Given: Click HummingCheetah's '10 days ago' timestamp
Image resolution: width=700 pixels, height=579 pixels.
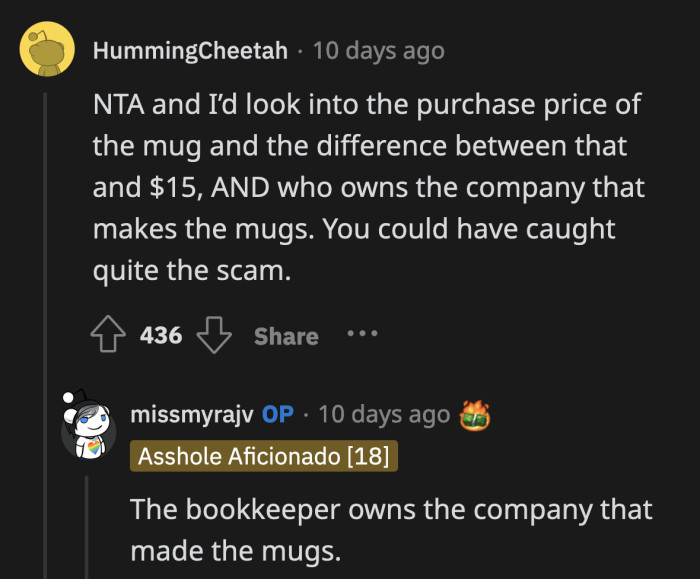Looking at the screenshot, I should coord(378,50).
